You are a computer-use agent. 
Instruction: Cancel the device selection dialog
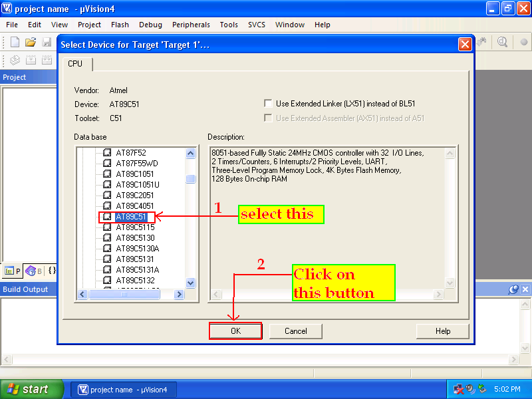tap(295, 331)
